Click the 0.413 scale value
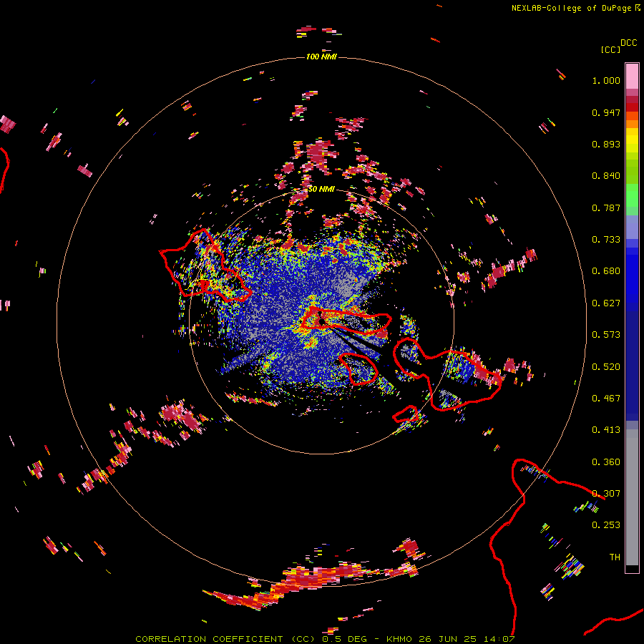The height and width of the screenshot is (644, 644). (x=606, y=430)
